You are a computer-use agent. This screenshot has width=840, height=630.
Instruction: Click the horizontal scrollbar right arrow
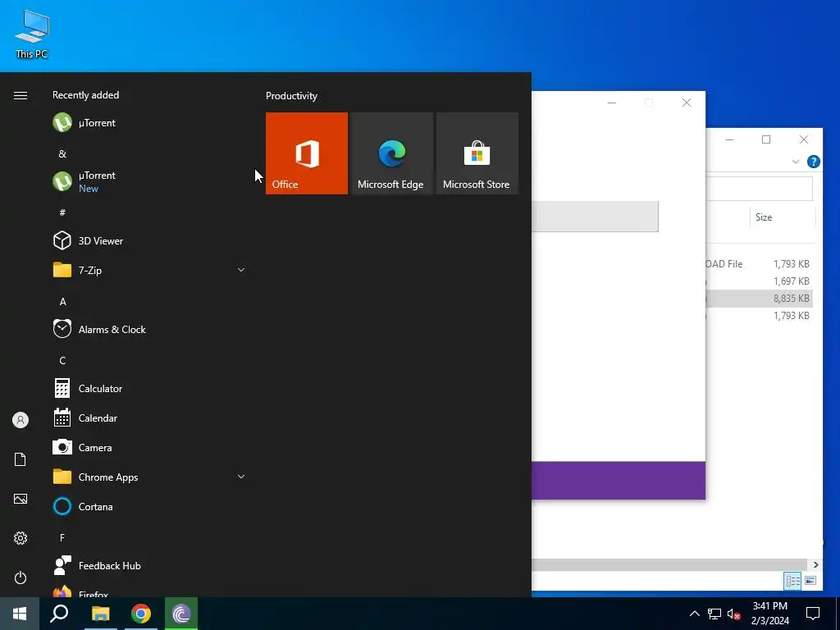point(815,564)
